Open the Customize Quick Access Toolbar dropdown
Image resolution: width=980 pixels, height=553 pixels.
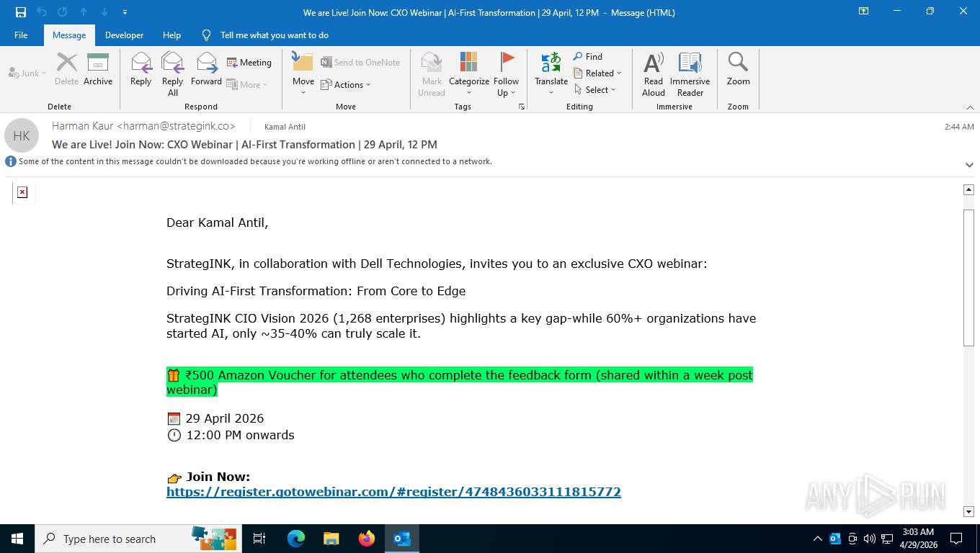coord(125,12)
